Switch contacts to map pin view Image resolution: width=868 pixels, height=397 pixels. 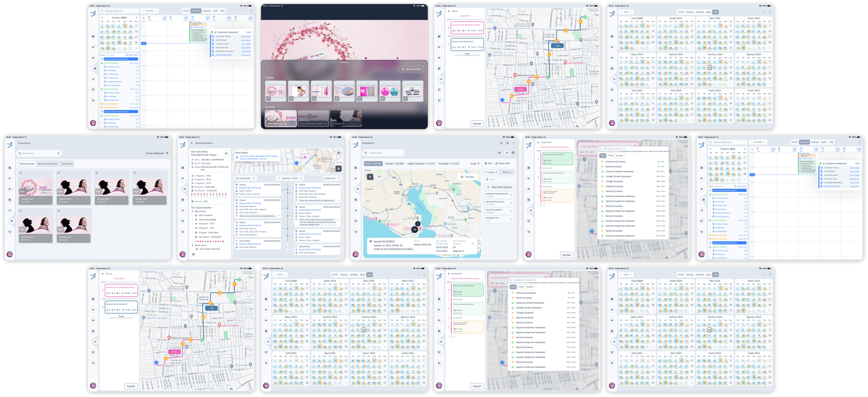click(513, 153)
